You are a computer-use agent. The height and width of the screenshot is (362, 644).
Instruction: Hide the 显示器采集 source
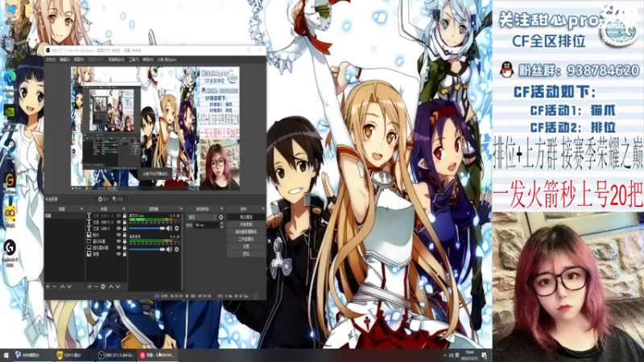[118, 248]
